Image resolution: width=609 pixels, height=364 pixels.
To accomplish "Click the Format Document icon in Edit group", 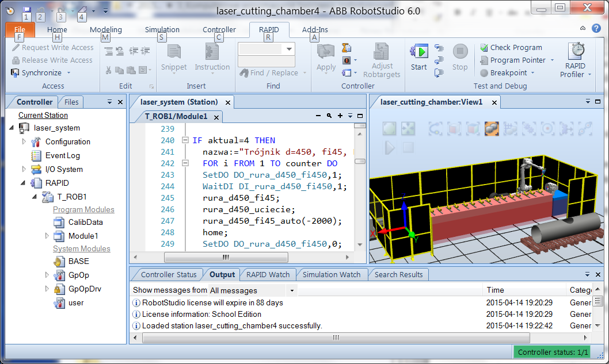I will [143, 70].
